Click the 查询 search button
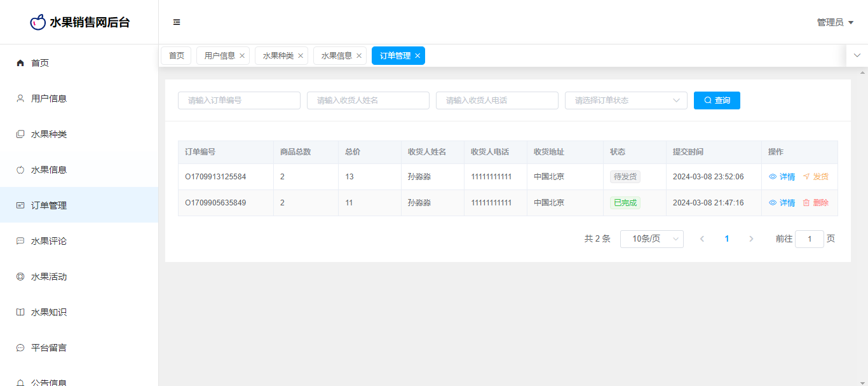This screenshot has width=868, height=386. tap(717, 100)
